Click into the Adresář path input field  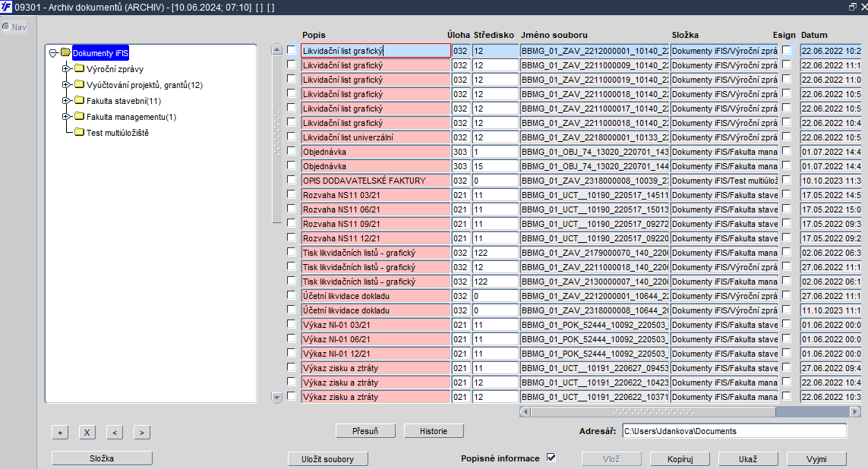[x=734, y=431]
